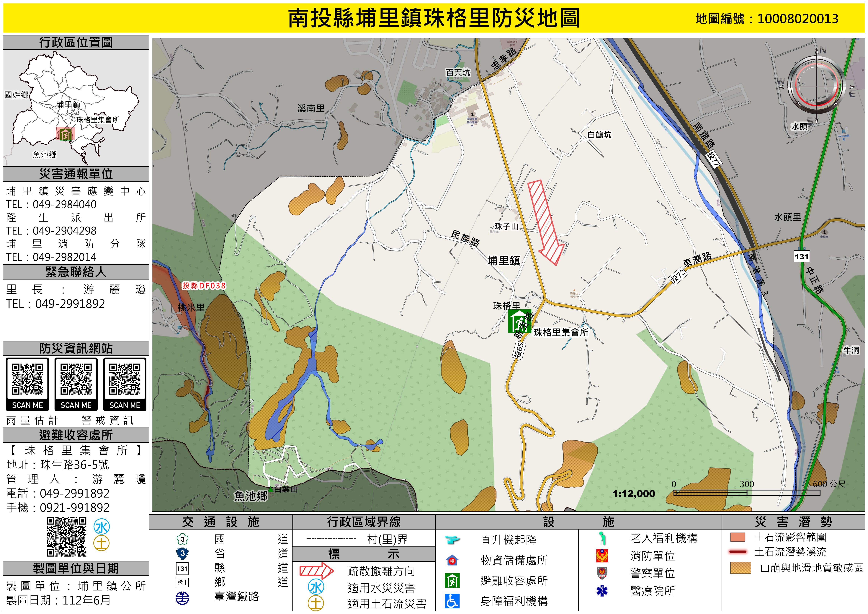Click the blue 水 circle beside shelter QR code
The height and width of the screenshot is (614, 868).
[102, 527]
